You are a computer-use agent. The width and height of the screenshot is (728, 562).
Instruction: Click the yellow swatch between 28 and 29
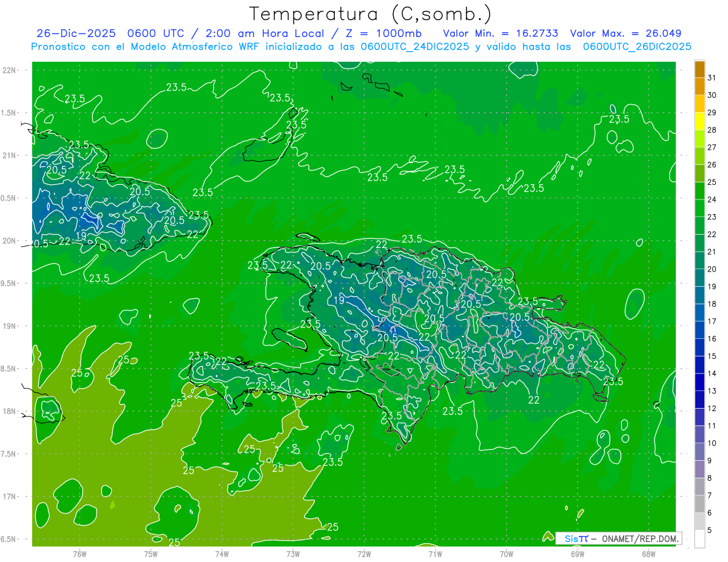699,121
